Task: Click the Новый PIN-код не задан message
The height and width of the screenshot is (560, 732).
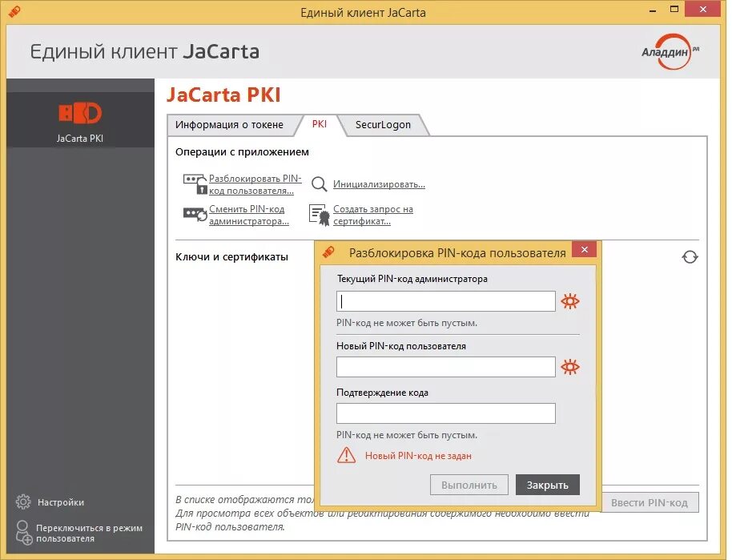Action: click(418, 456)
